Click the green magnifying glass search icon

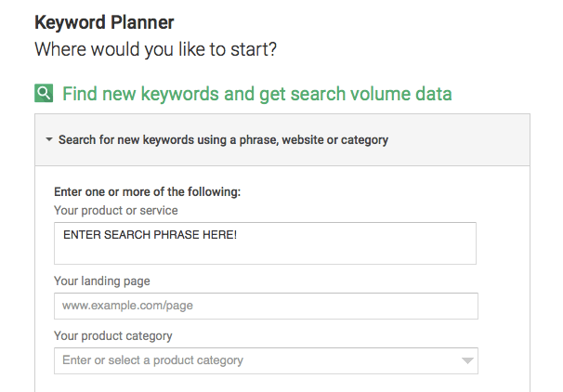[44, 93]
